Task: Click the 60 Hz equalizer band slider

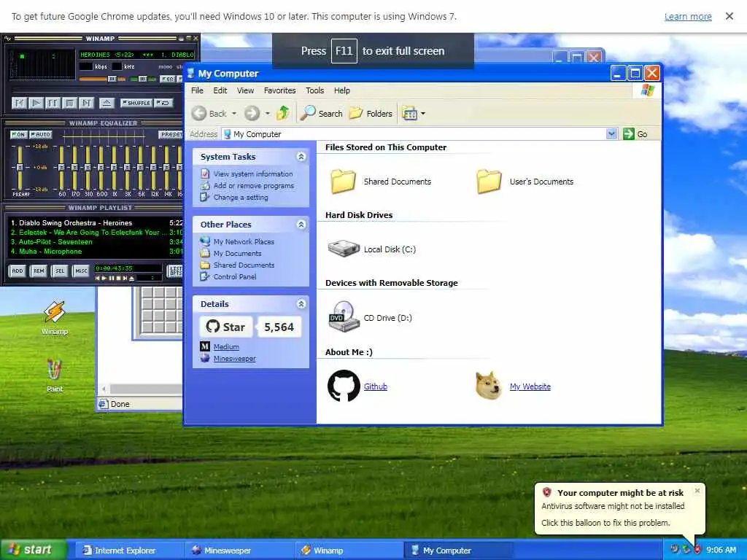Action: (x=61, y=168)
